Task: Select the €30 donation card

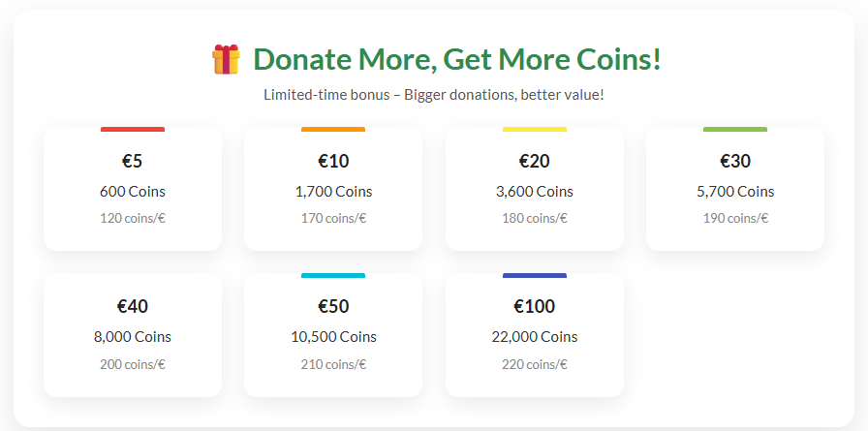Action: point(735,189)
